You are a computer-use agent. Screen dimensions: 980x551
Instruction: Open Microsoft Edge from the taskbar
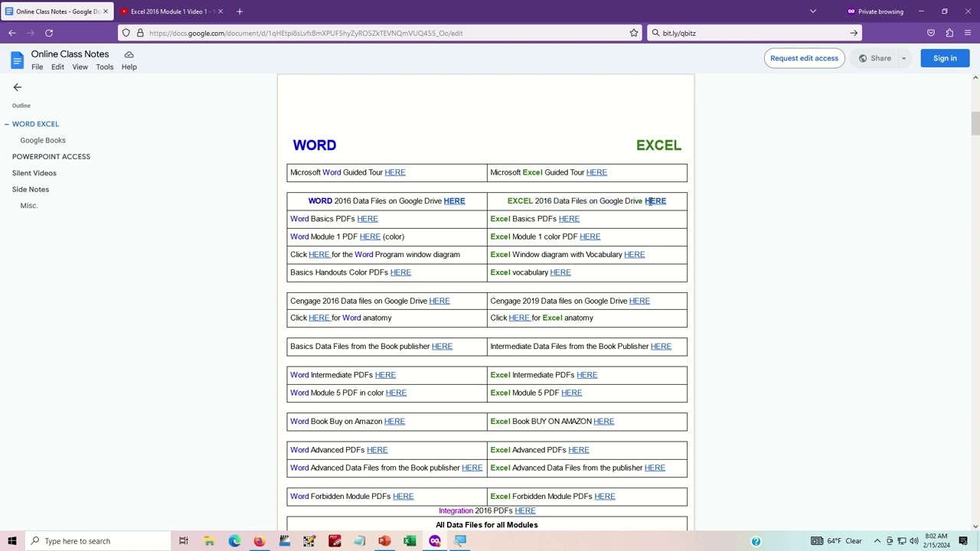(x=234, y=541)
